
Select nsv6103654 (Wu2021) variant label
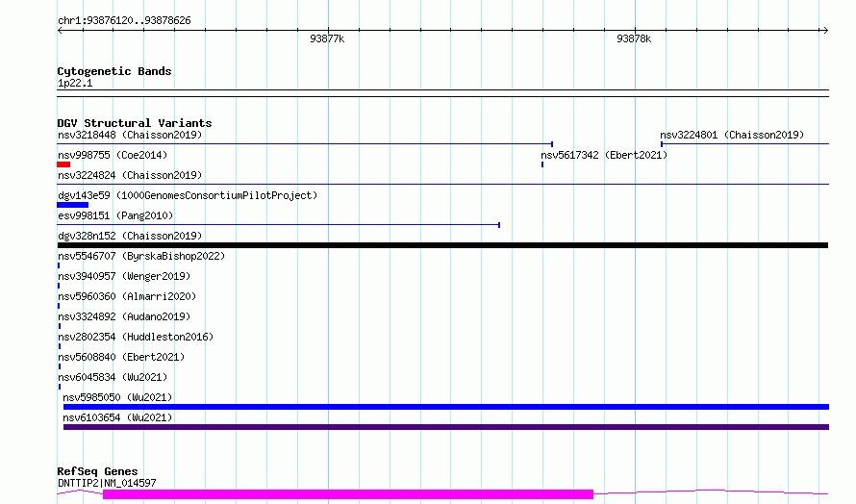(117, 417)
